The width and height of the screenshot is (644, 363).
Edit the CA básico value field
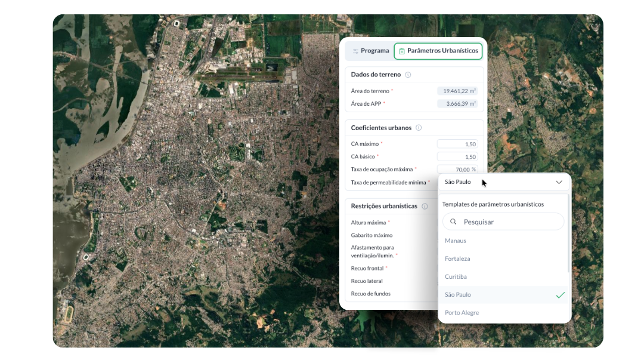pos(457,156)
